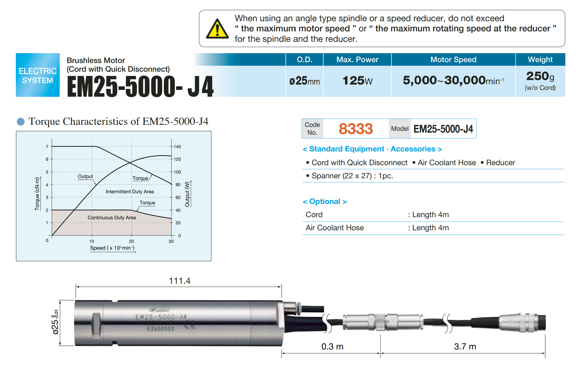Click the O.D. column header
Viewport: 588px width, 368px height.
click(x=304, y=59)
